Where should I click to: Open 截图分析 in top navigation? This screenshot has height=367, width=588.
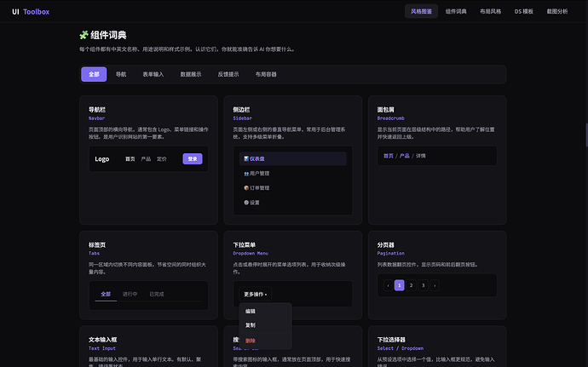point(557,11)
